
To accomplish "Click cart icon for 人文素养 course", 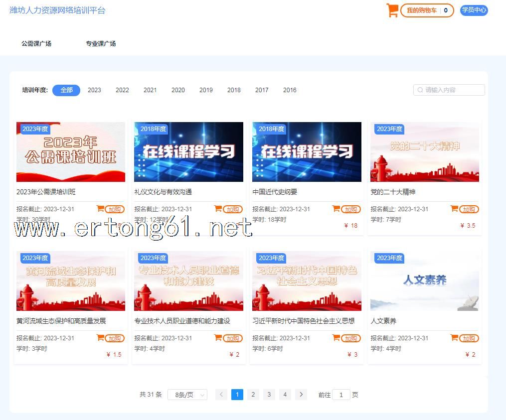I will click(x=454, y=338).
